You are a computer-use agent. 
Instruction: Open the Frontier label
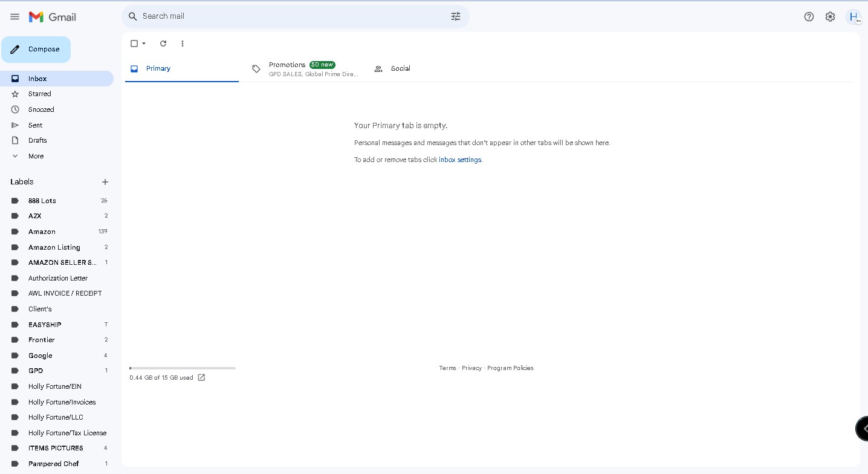(57, 340)
